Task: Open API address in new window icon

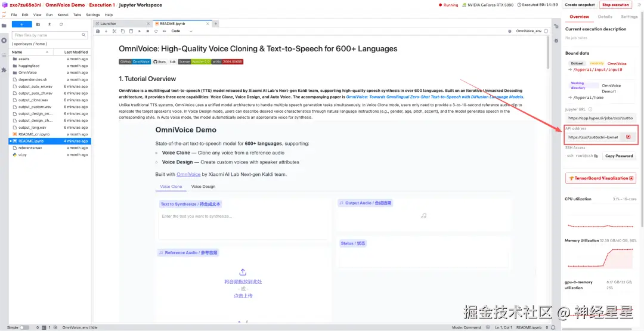Action: [x=628, y=137]
